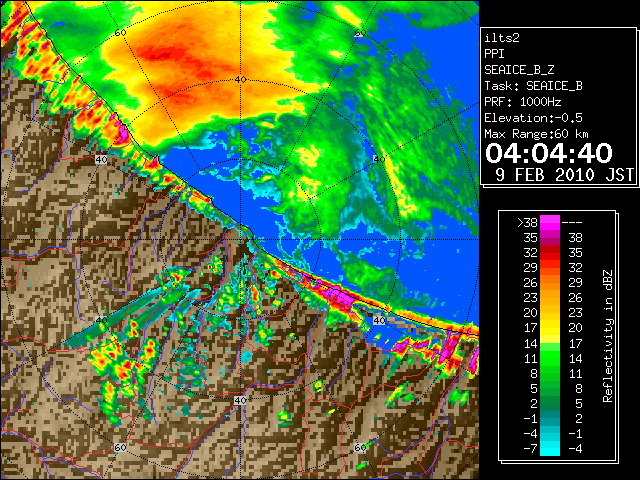
Task: Click the 60 ring label in the southeast
Action: point(360,448)
